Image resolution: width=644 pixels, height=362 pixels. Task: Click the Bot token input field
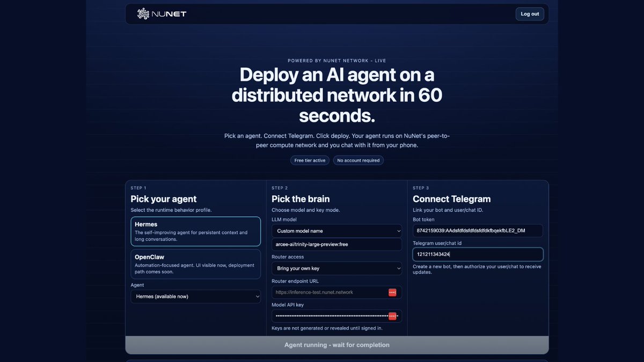tap(478, 231)
